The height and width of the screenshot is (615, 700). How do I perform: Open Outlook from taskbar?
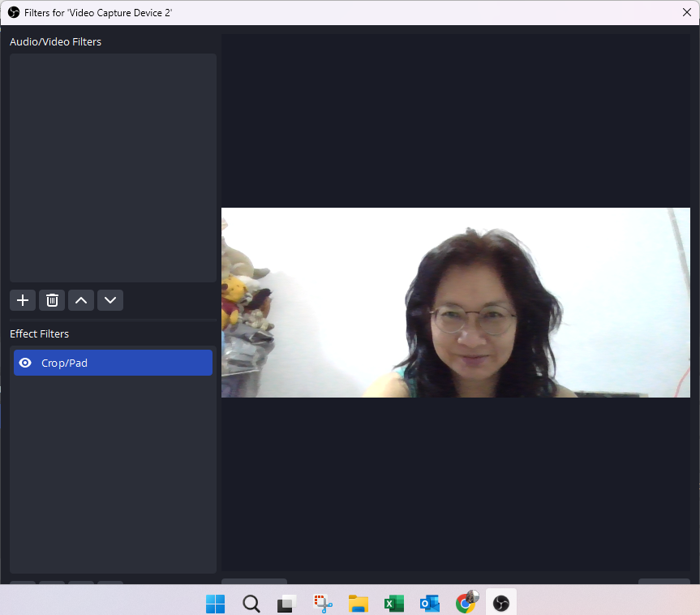tap(430, 604)
